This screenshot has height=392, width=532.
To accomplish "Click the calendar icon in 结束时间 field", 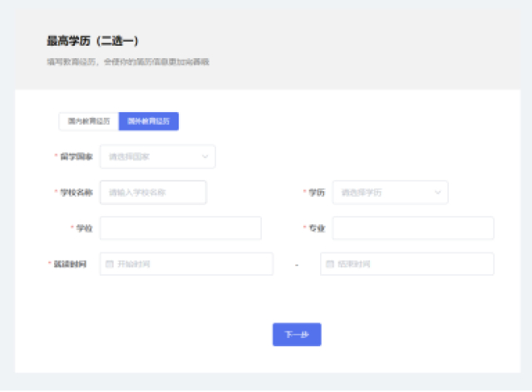I will point(330,264).
